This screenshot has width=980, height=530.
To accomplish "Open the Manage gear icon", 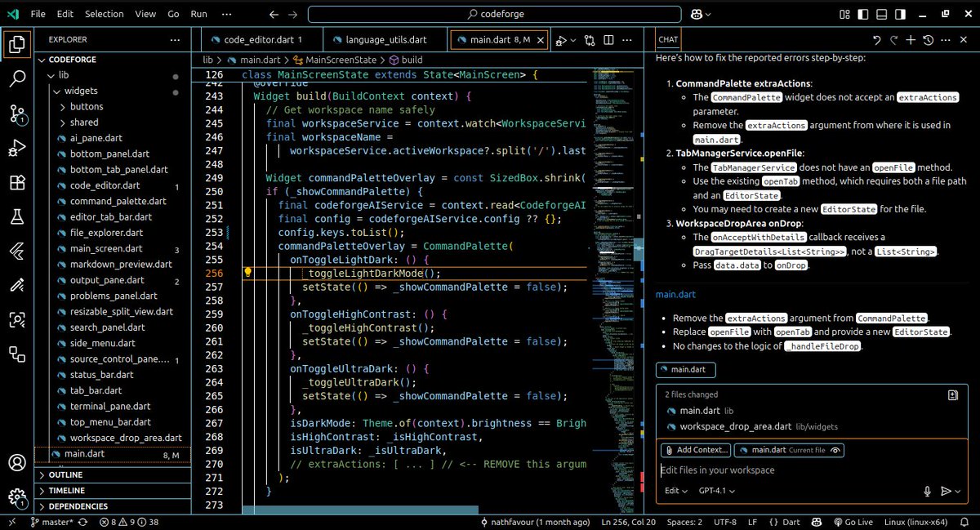I will [17, 497].
